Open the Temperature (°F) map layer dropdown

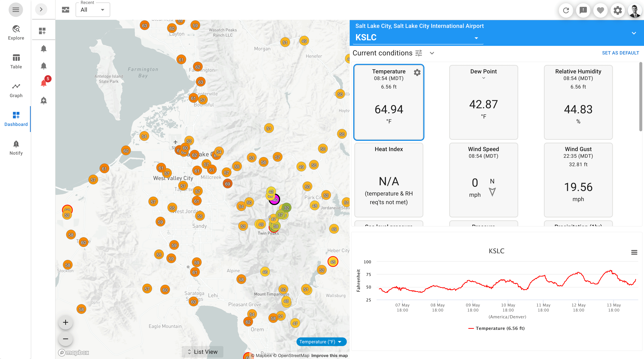click(321, 342)
